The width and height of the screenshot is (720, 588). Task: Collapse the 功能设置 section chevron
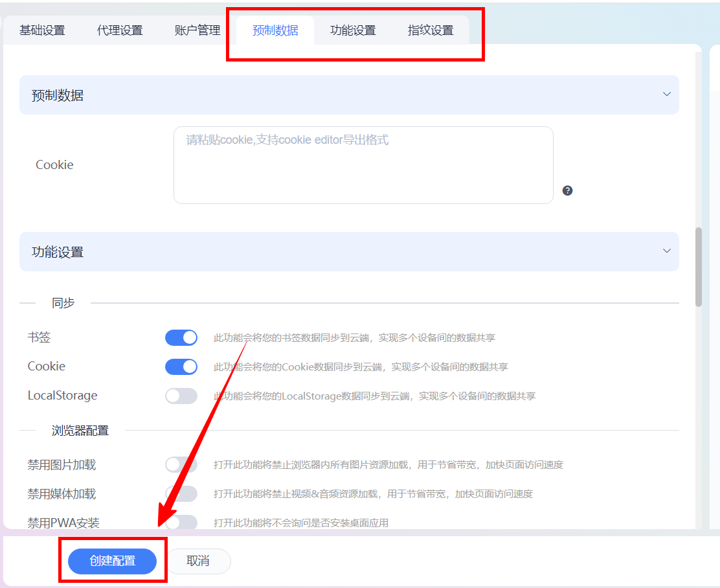[x=667, y=251]
